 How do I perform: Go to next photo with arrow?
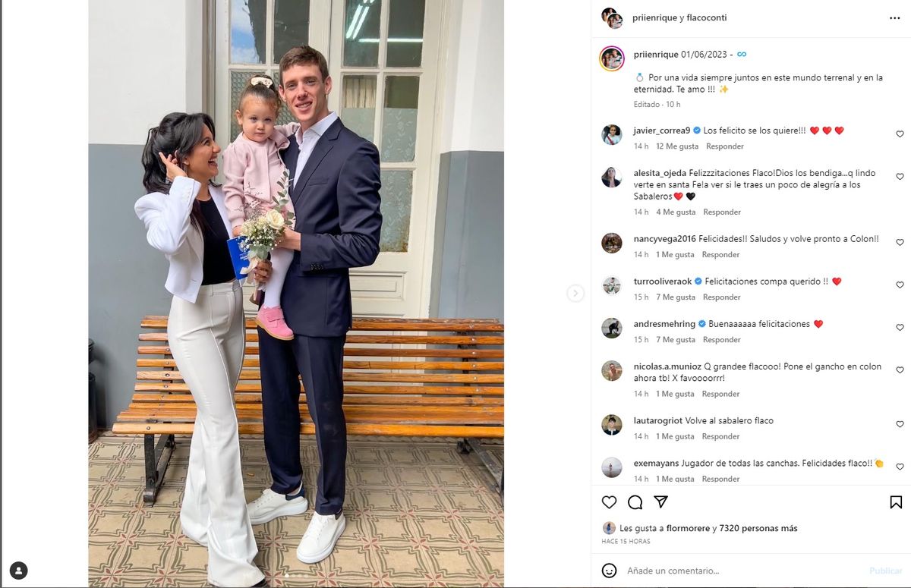pos(575,293)
